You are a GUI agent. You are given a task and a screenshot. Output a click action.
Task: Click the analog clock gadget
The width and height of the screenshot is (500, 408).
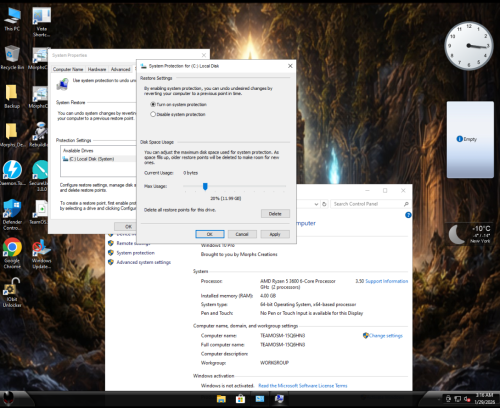(x=469, y=46)
